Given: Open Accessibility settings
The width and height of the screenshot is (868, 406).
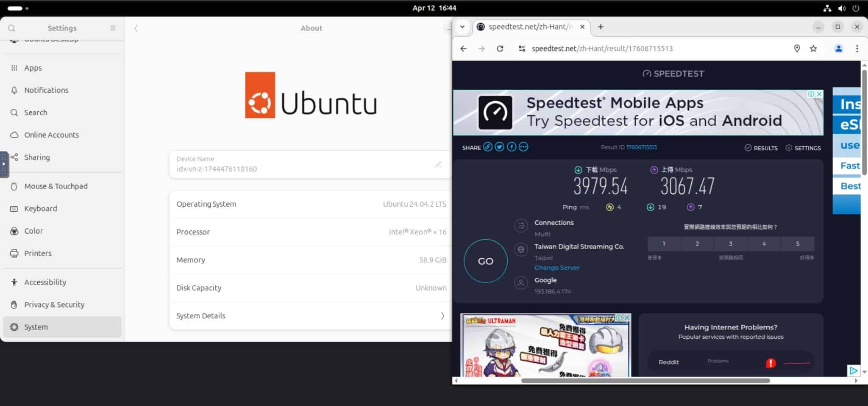Looking at the screenshot, I should pos(62,282).
